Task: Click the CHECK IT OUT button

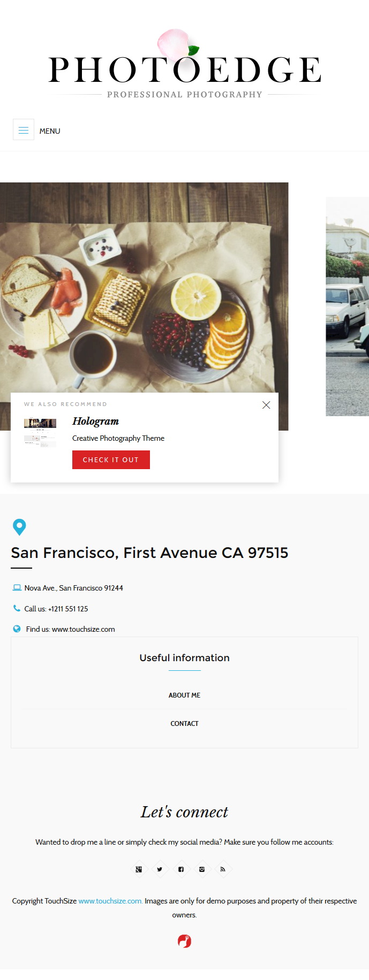Action: coord(111,460)
